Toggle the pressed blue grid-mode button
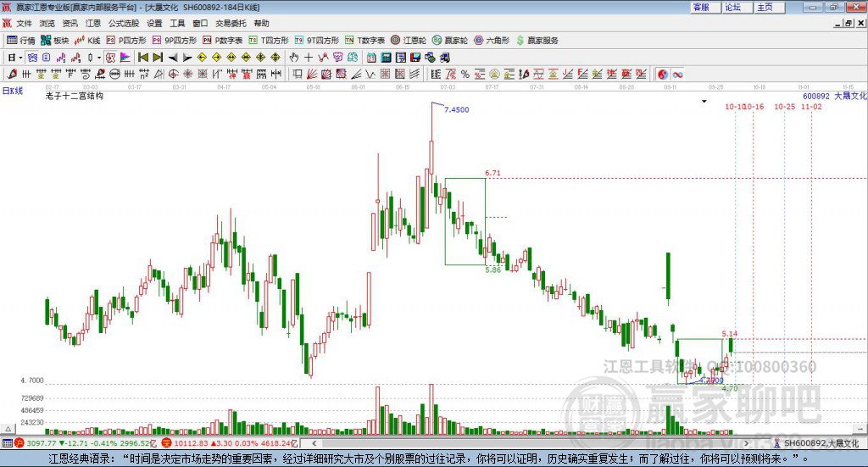 (x=33, y=58)
